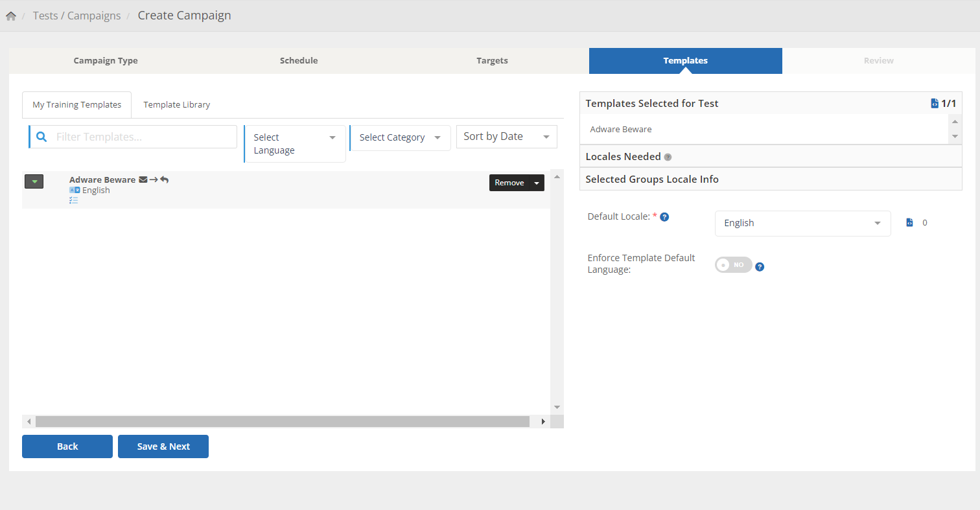
Task: Click the Filter Templates search field
Action: pyautogui.click(x=133, y=137)
